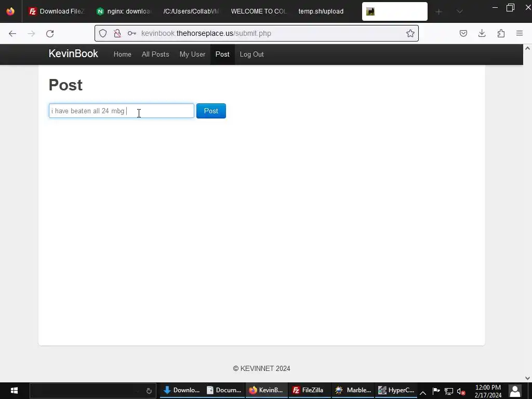Open the saved password key icon
532x399 pixels.
click(131, 33)
